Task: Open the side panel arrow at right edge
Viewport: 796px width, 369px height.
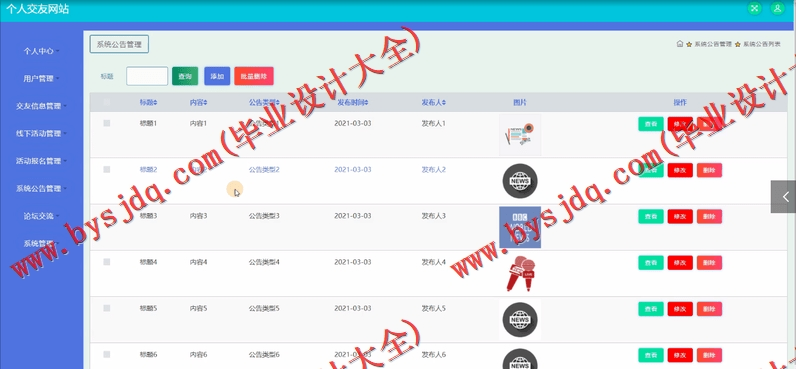Action: click(783, 196)
